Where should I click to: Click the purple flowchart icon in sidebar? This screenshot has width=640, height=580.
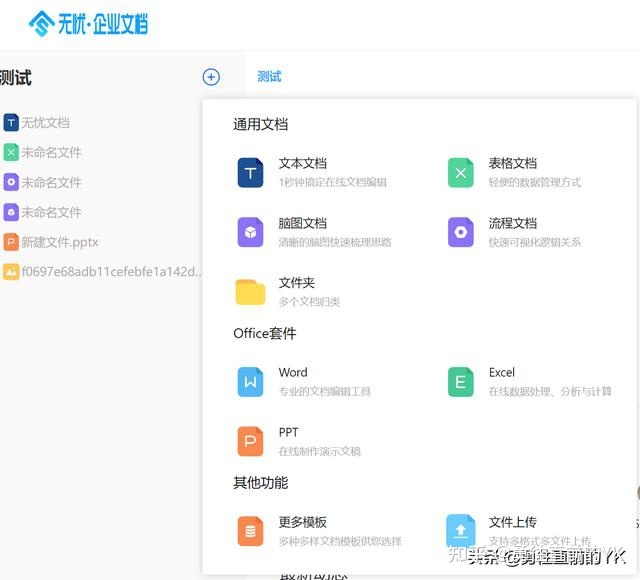pyautogui.click(x=11, y=182)
